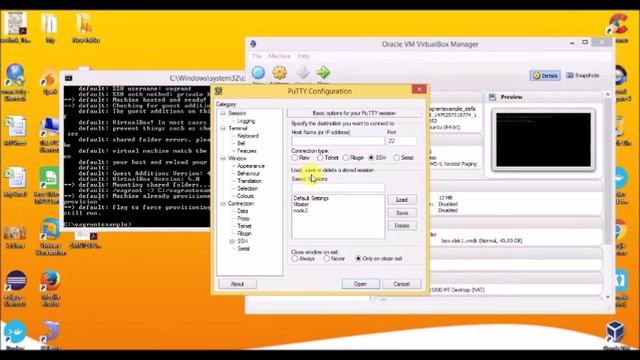
Task: Click PuTTY Configuration title bar icon
Action: pos(219,91)
